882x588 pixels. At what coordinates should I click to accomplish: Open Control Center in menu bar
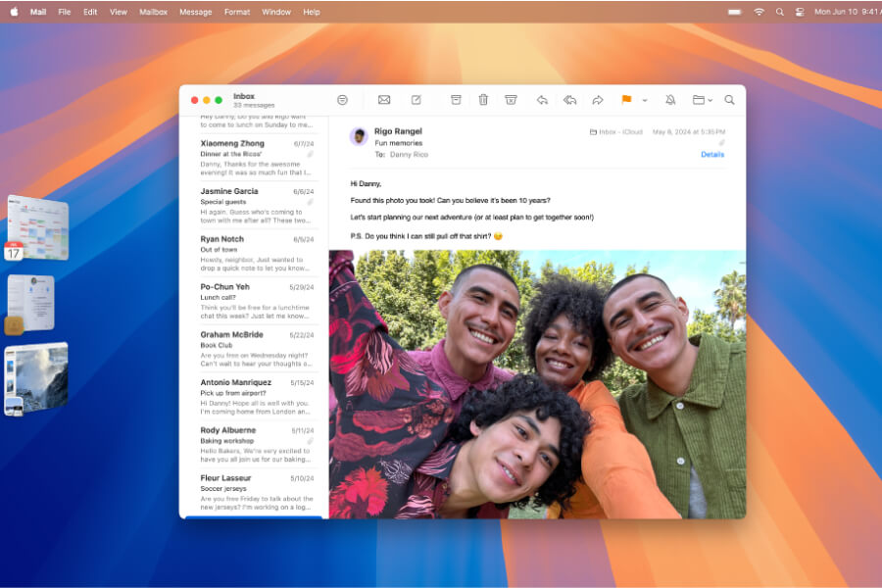point(800,12)
